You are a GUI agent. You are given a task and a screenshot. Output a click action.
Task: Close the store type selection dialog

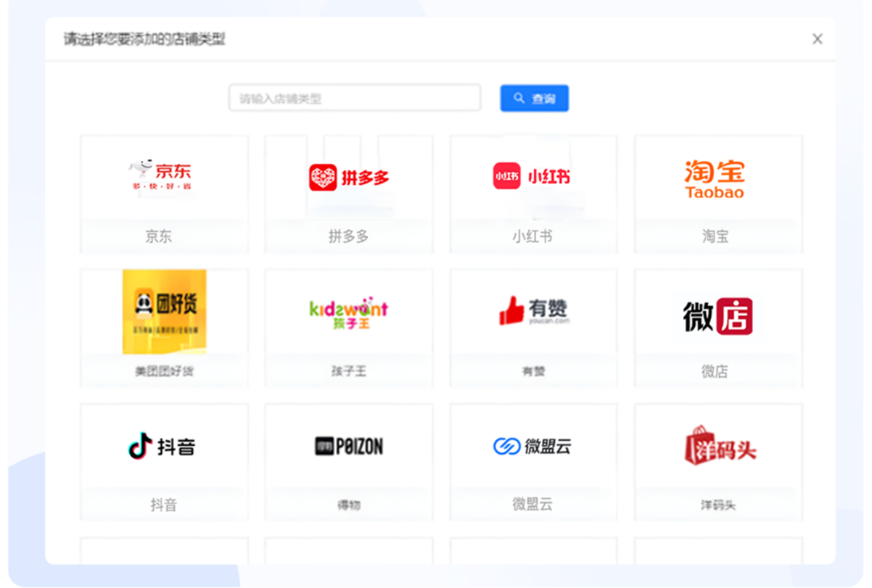pyautogui.click(x=817, y=39)
